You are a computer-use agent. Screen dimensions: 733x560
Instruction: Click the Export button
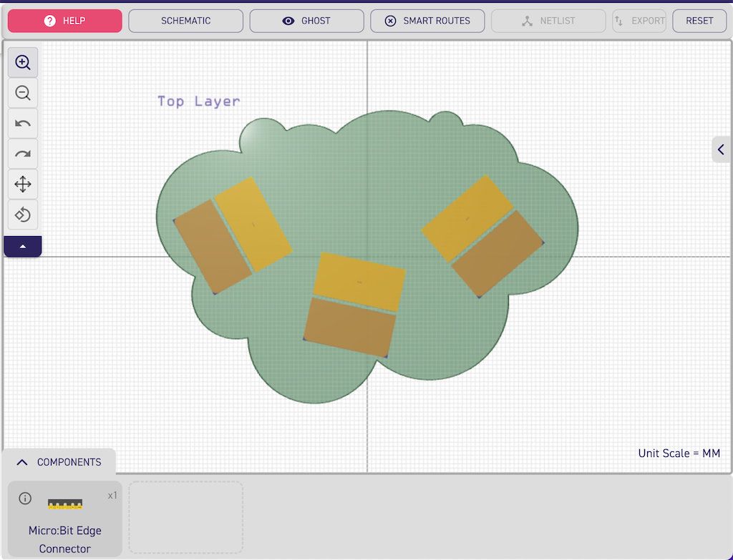(x=639, y=21)
